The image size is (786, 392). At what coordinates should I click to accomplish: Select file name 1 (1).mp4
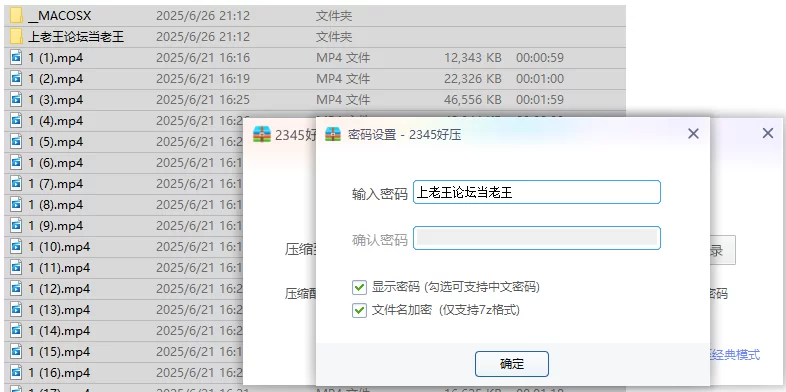56,58
